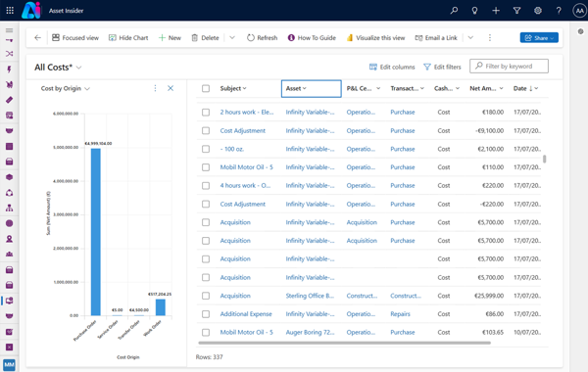The width and height of the screenshot is (588, 372).
Task: Go back with the left arrow
Action: click(x=37, y=37)
